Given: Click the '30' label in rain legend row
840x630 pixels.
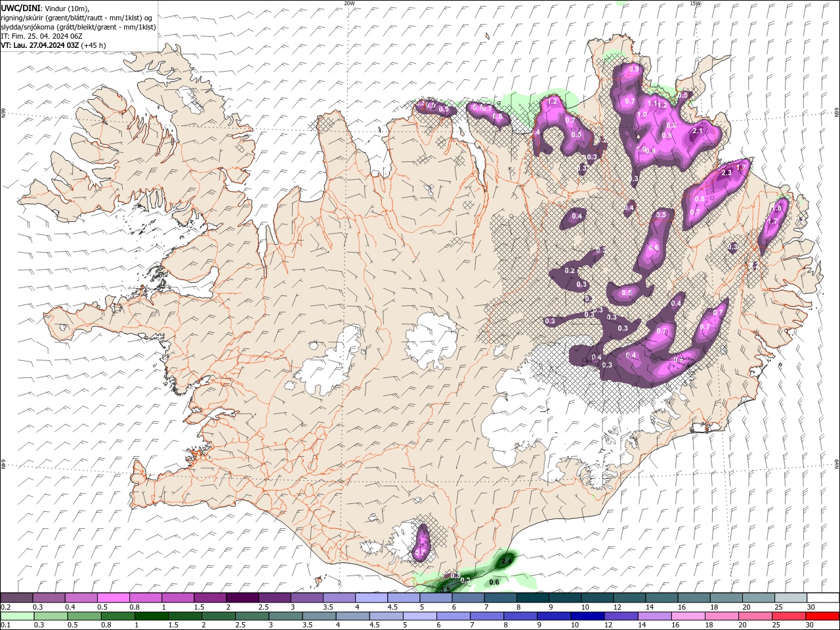Looking at the screenshot, I should pyautogui.click(x=810, y=625).
